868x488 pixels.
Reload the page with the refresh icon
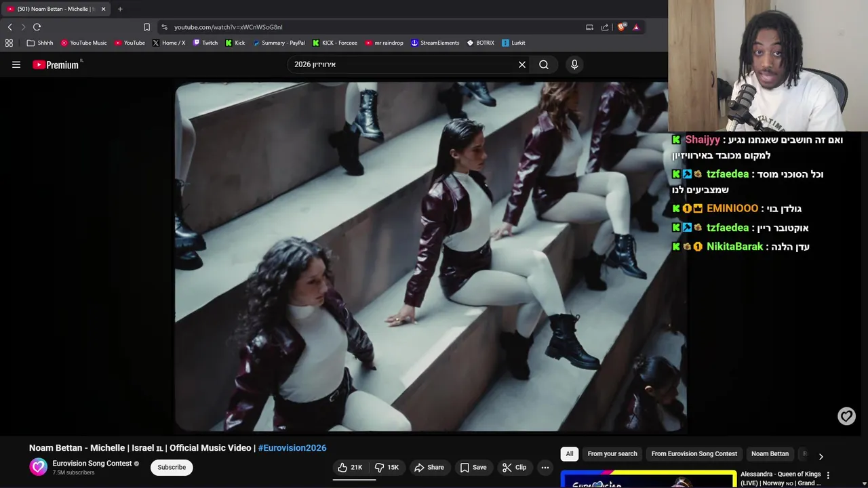tap(37, 27)
